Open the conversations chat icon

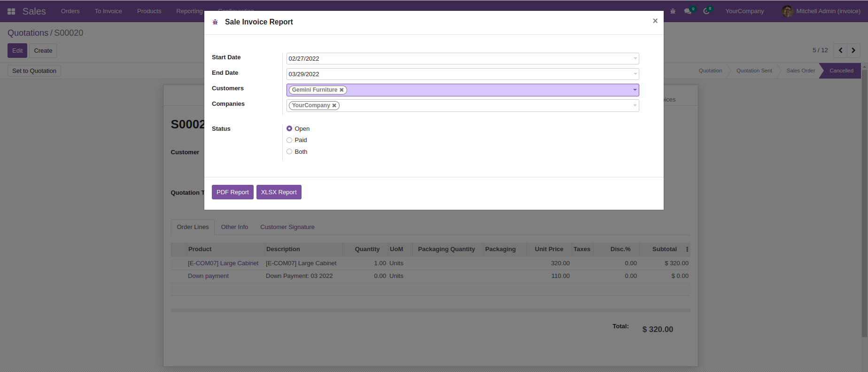(x=688, y=11)
